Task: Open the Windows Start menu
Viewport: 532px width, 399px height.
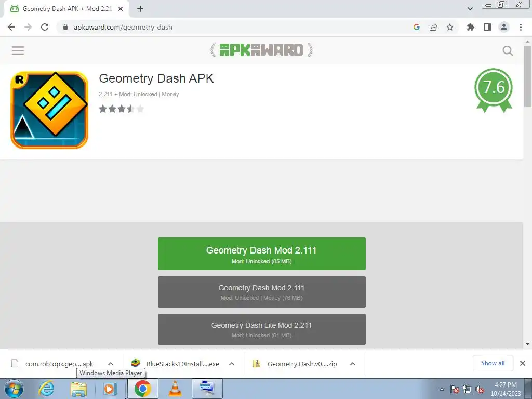Action: pyautogui.click(x=14, y=389)
